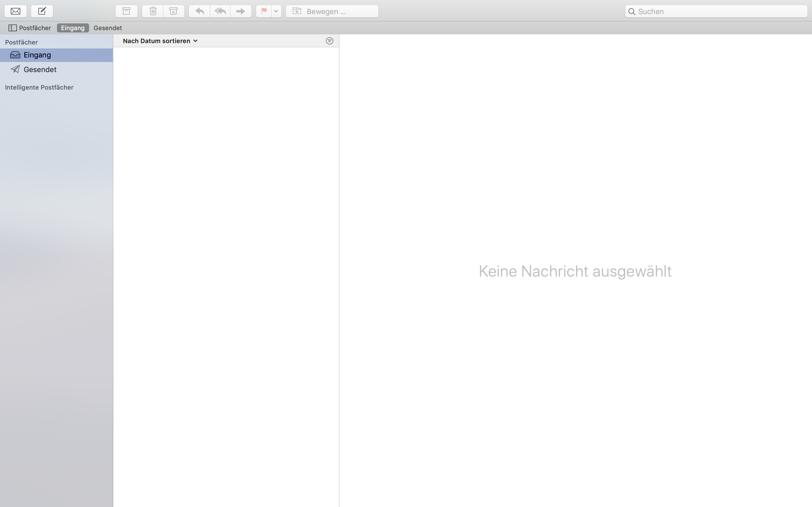Switch to Gesendet in favorites bar
Image resolution: width=812 pixels, height=507 pixels.
tap(108, 28)
